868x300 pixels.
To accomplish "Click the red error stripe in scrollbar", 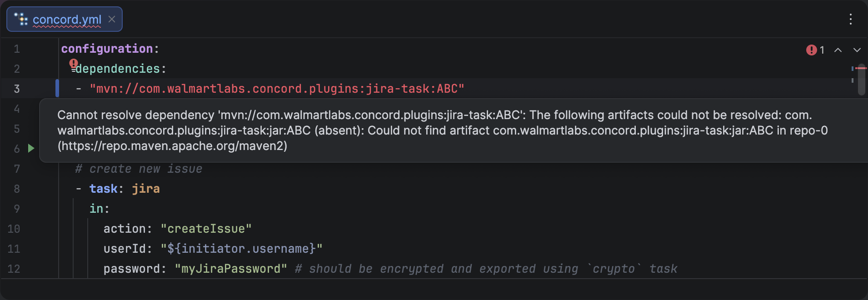I will [861, 68].
